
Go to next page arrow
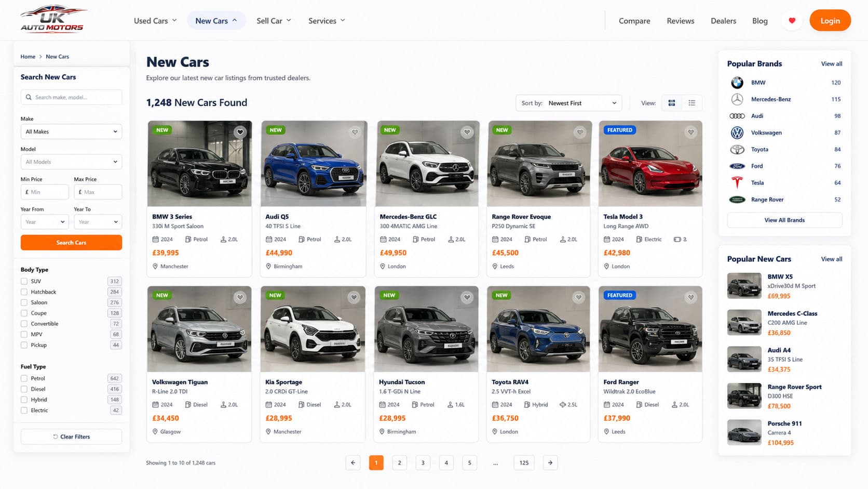click(550, 462)
